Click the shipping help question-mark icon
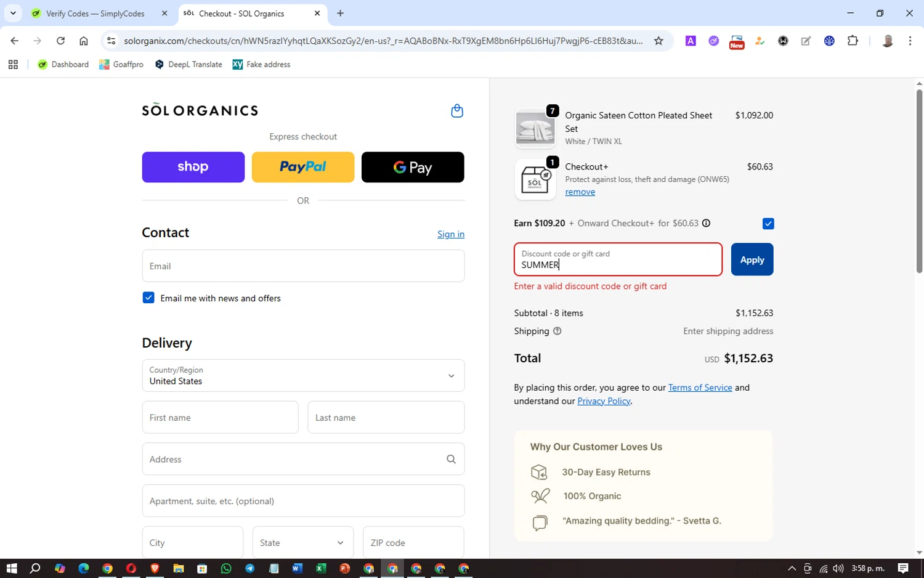The width and height of the screenshot is (924, 578). pos(557,331)
